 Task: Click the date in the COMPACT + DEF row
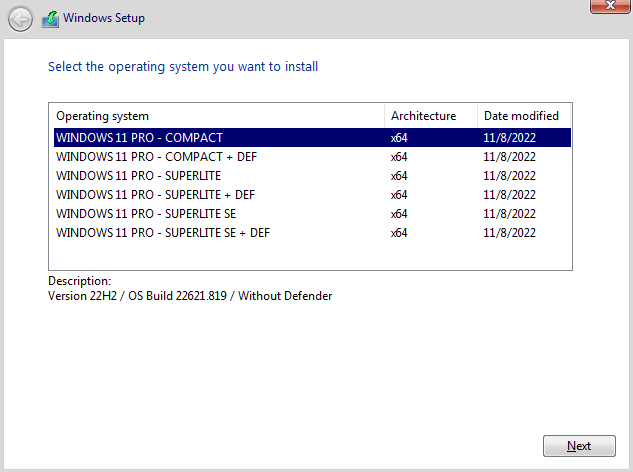tap(509, 156)
